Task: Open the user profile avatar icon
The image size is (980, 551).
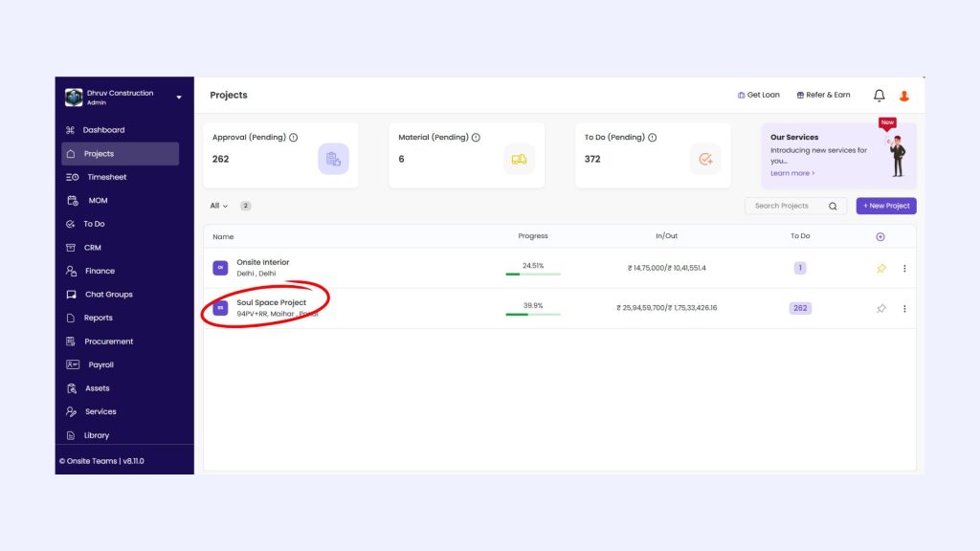Action: pos(904,96)
